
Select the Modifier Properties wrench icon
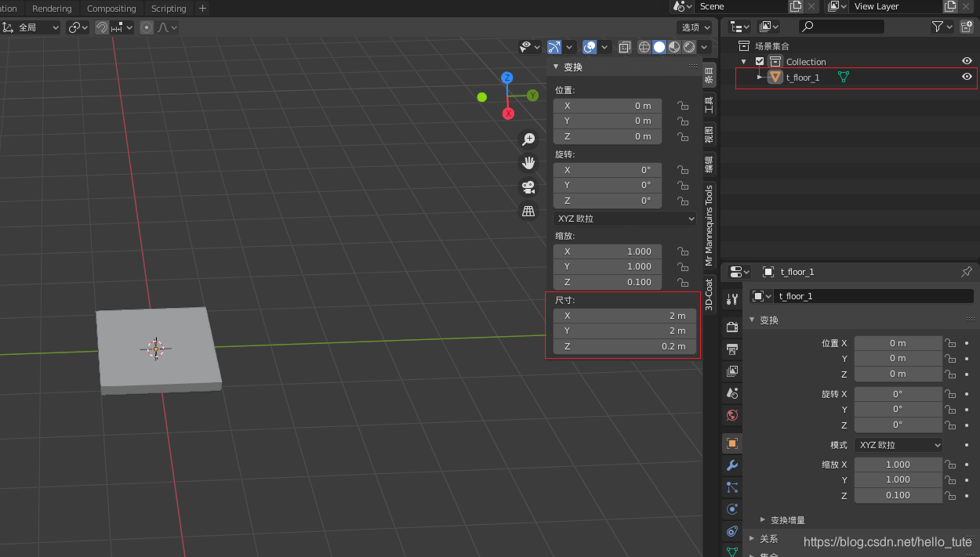[731, 465]
